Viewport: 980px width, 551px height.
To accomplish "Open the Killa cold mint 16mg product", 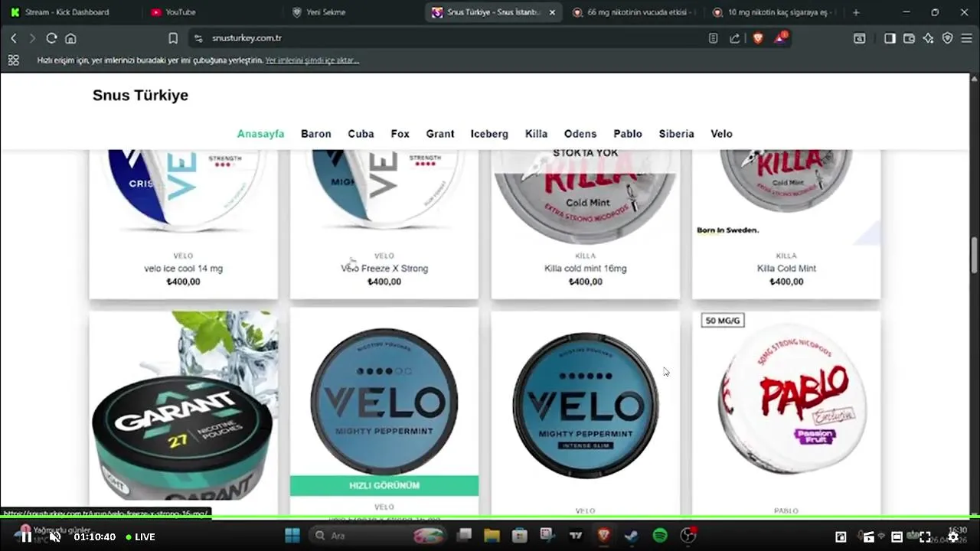I will pyautogui.click(x=586, y=269).
